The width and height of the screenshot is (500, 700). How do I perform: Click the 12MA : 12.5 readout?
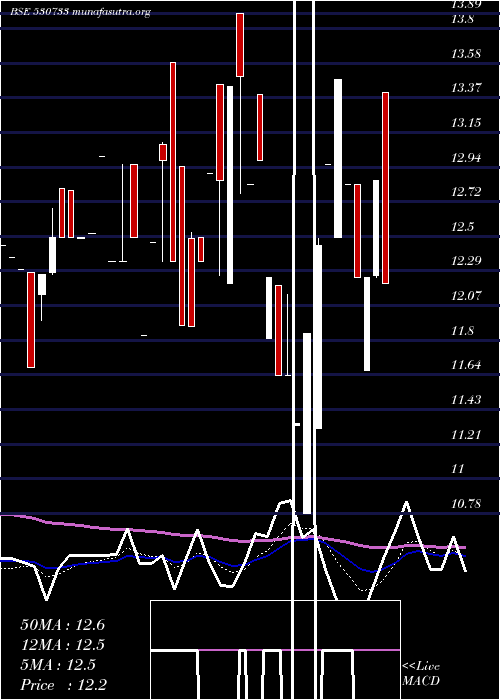[x=63, y=645]
